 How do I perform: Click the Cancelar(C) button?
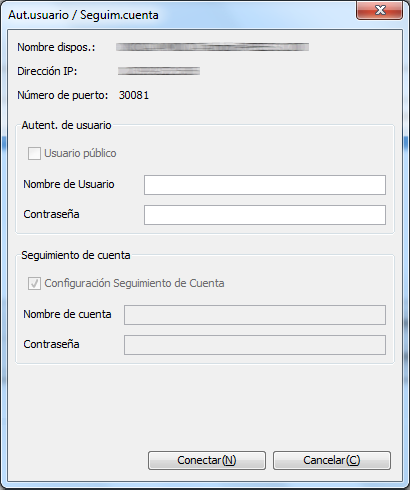(x=332, y=460)
